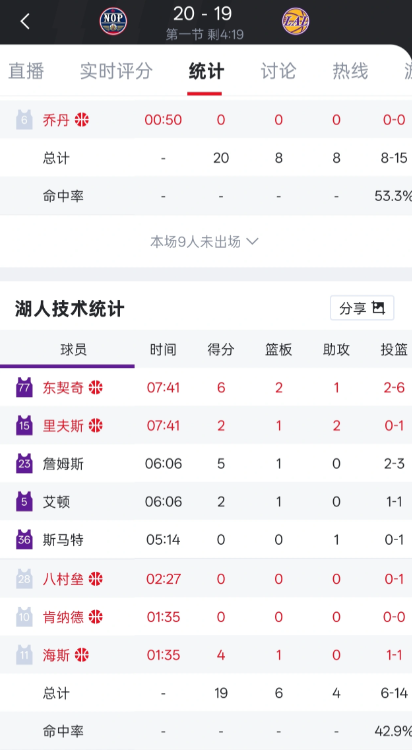Tap the 投篮 column header
The image size is (412, 750).
(394, 349)
